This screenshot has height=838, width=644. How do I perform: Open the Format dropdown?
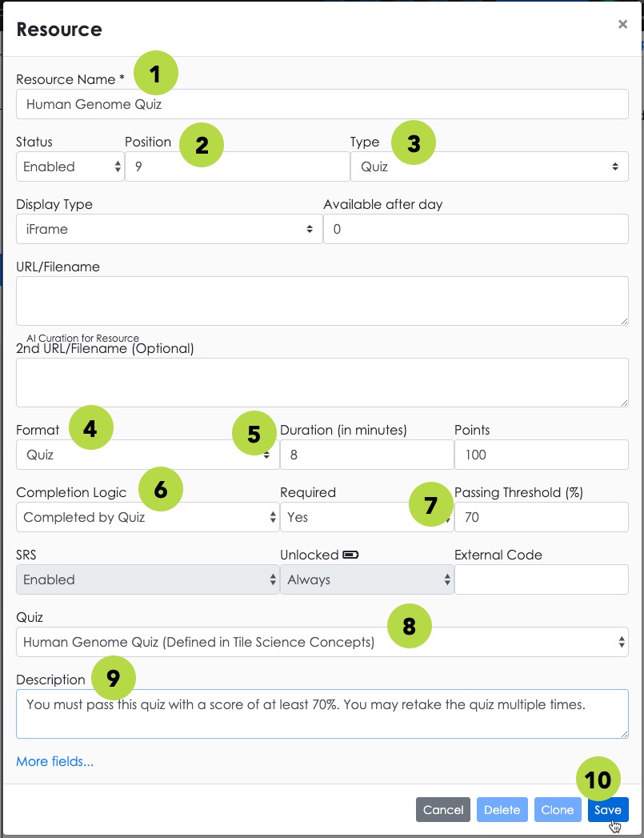[x=147, y=455]
